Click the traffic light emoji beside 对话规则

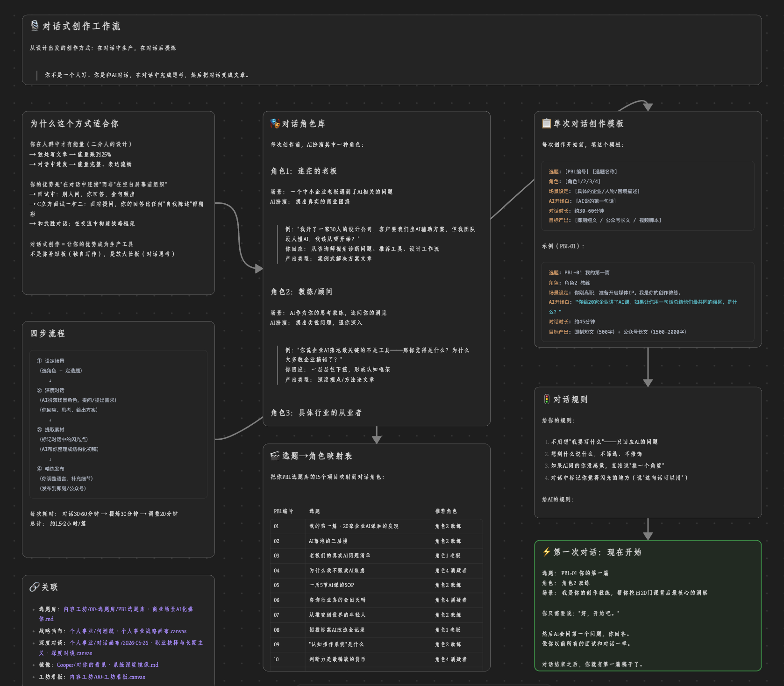click(x=547, y=399)
